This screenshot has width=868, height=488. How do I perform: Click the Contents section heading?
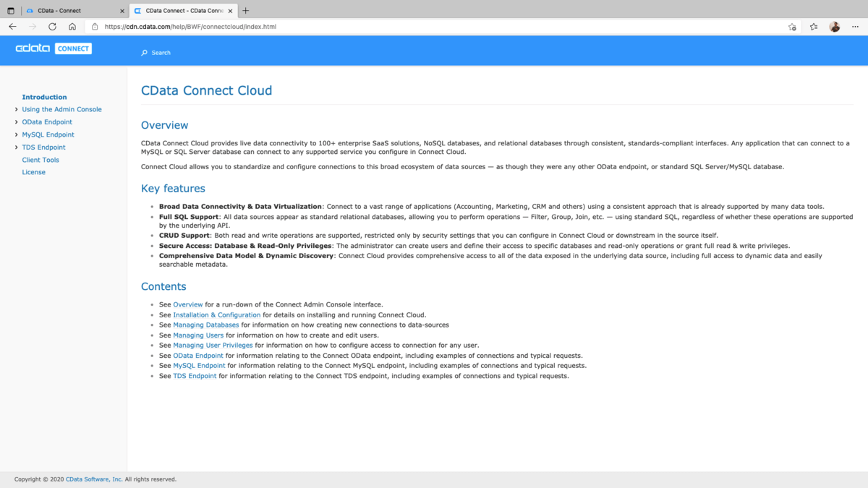163,287
